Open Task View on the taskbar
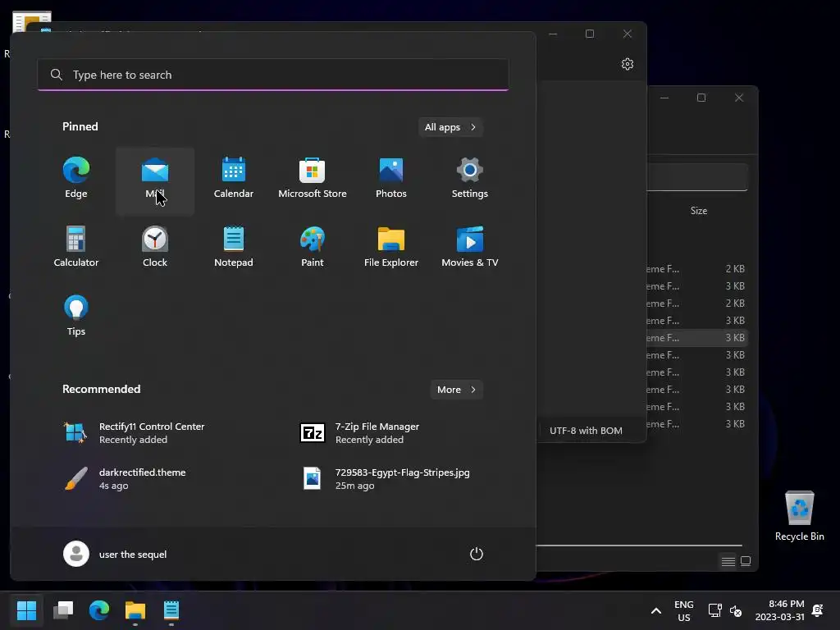Screen dimensions: 840x630 63,609
